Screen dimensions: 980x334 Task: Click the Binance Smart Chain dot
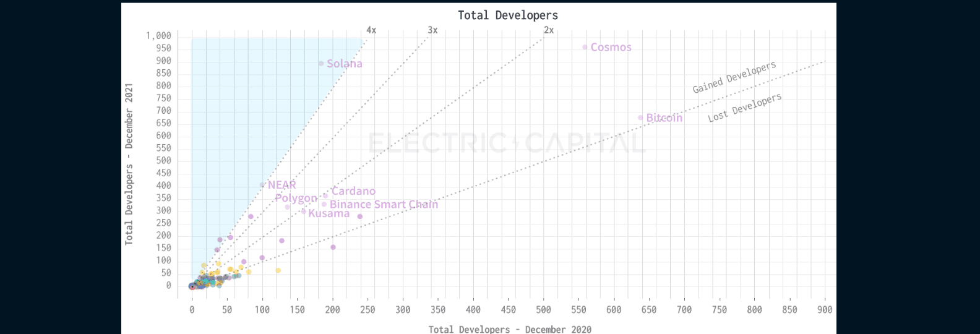click(324, 204)
